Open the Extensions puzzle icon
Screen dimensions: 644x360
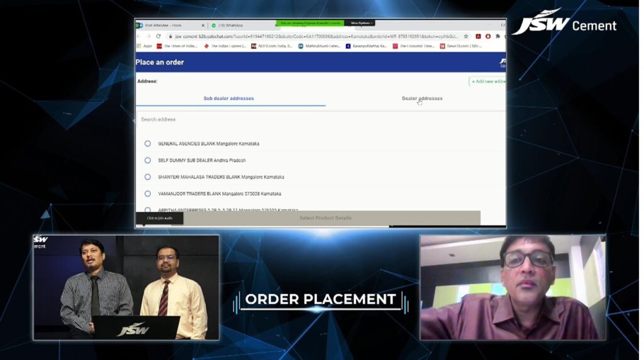(497, 37)
